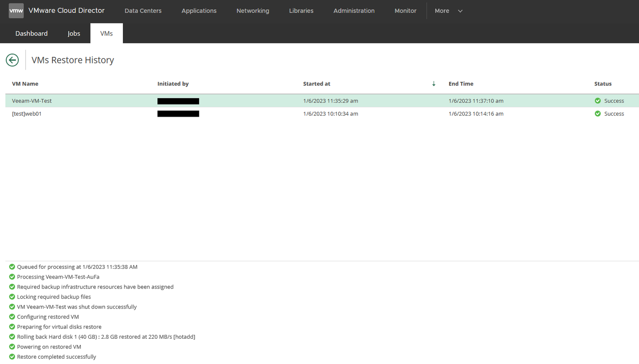
Task: Click green check beside Queued for processing
Action: point(12,267)
